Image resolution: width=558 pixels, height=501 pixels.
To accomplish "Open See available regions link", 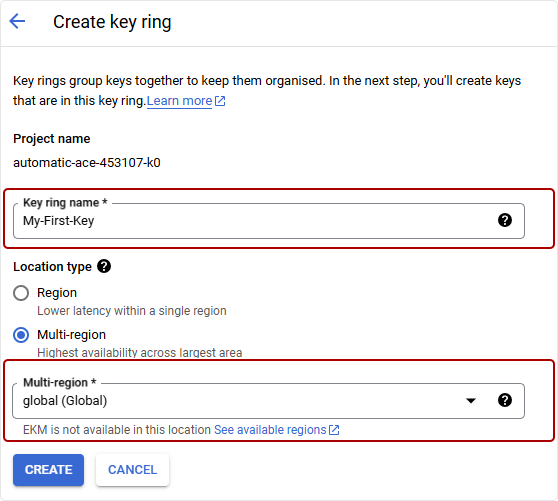I will click(270, 430).
